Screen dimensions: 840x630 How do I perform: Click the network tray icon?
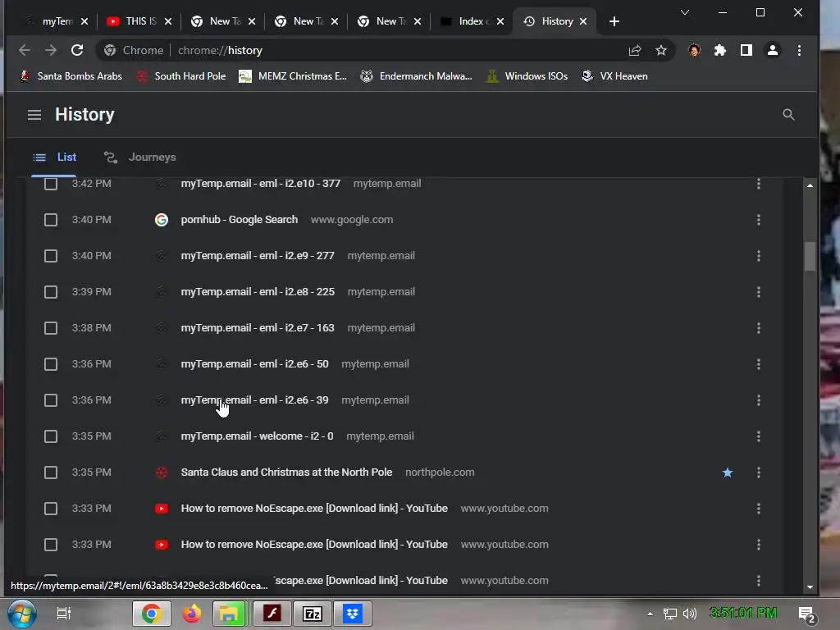669,614
